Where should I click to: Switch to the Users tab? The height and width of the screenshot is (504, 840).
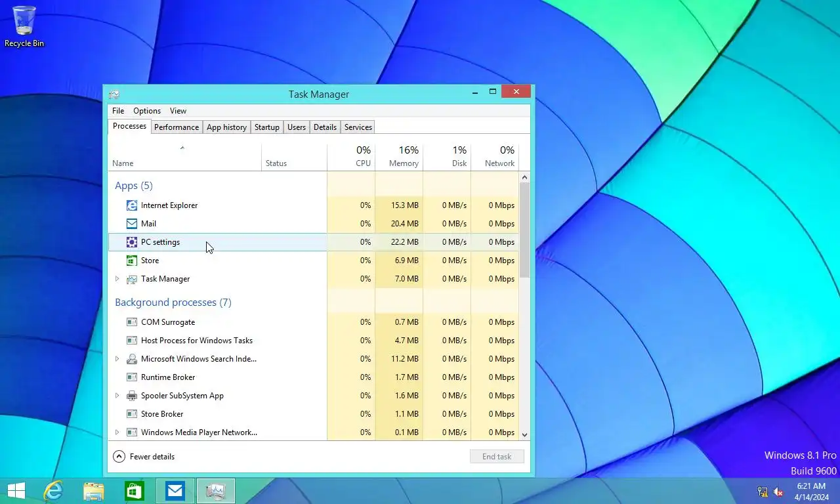point(297,127)
